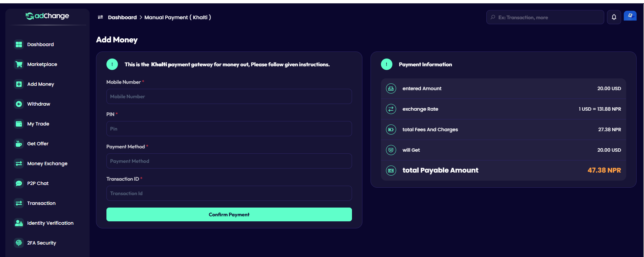This screenshot has width=644, height=257.
Task: Focus the Mobile Number input field
Action: coord(229,97)
